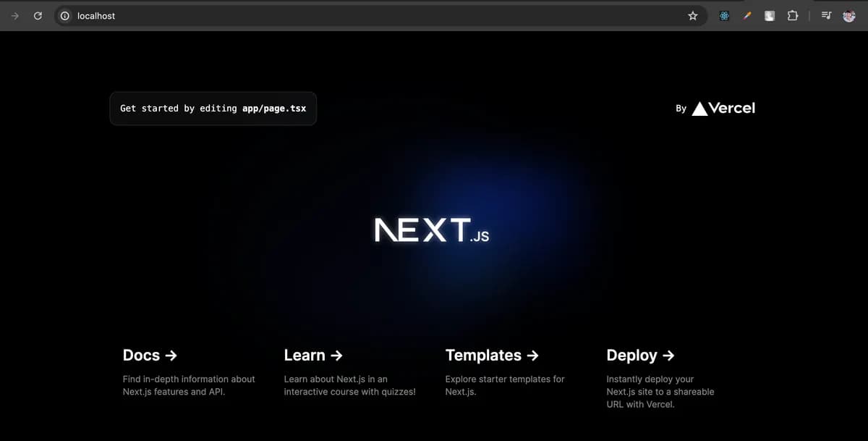Open the Learn card

click(x=352, y=373)
